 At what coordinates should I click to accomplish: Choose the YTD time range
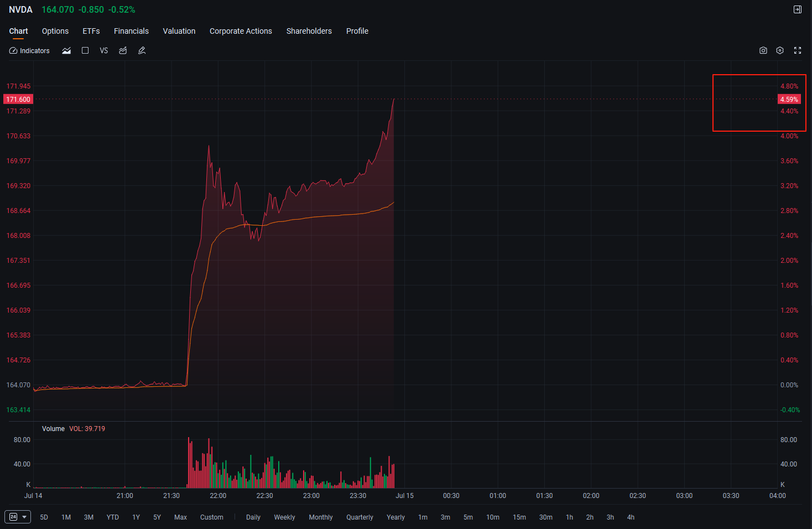113,517
